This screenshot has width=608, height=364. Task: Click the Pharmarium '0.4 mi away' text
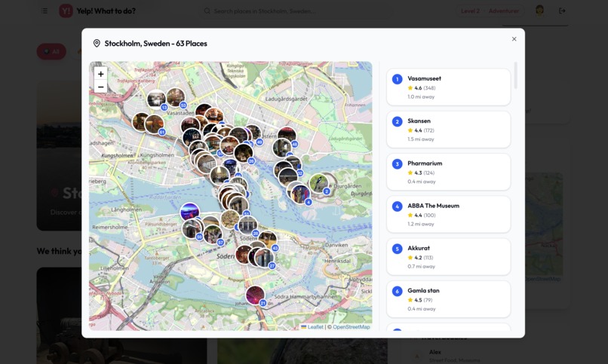[422, 182]
